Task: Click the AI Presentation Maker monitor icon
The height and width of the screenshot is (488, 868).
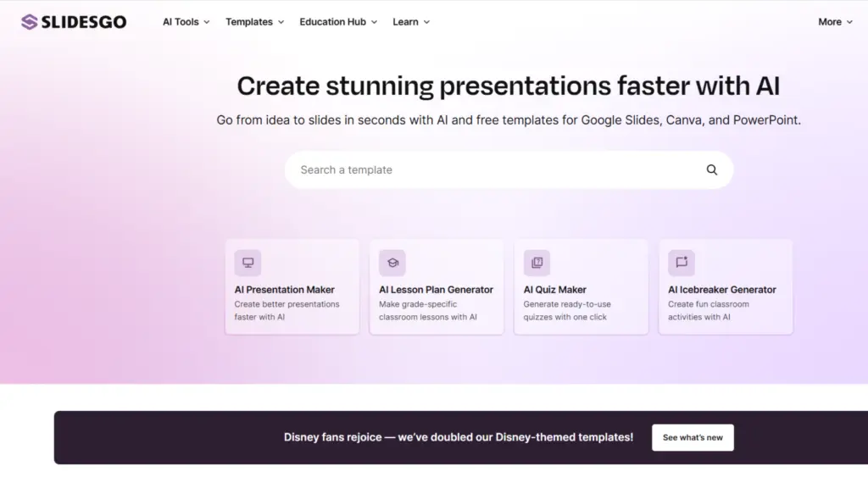Action: [x=248, y=263]
